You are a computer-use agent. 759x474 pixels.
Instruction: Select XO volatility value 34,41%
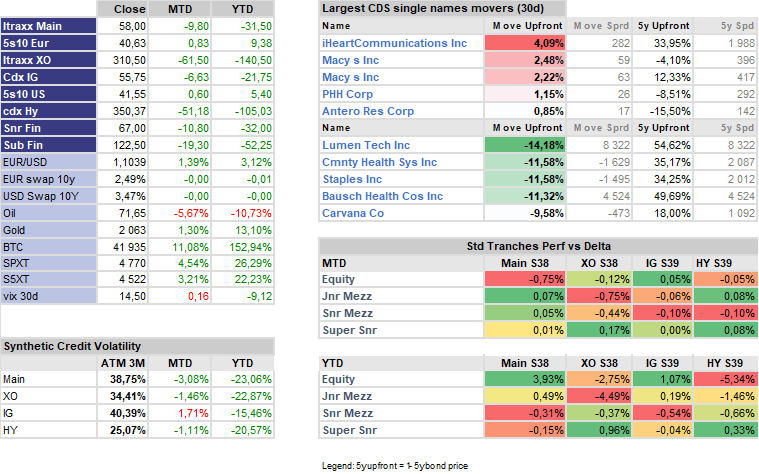(128, 396)
